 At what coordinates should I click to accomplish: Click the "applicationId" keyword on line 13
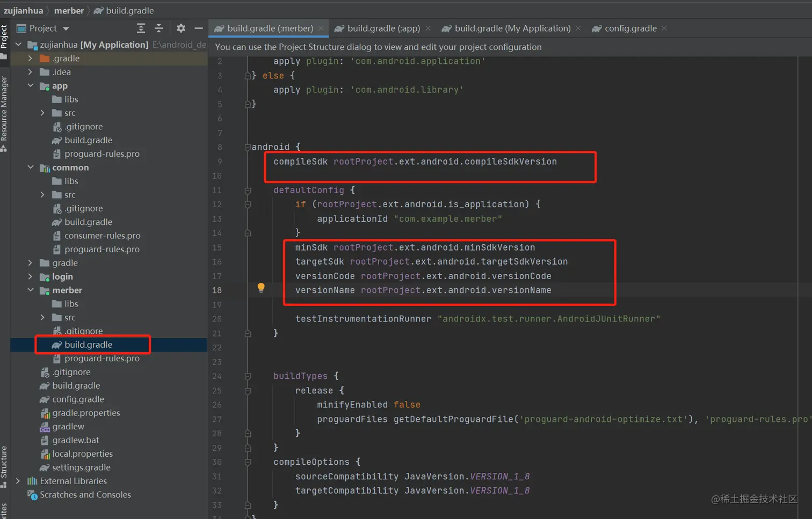coord(352,219)
